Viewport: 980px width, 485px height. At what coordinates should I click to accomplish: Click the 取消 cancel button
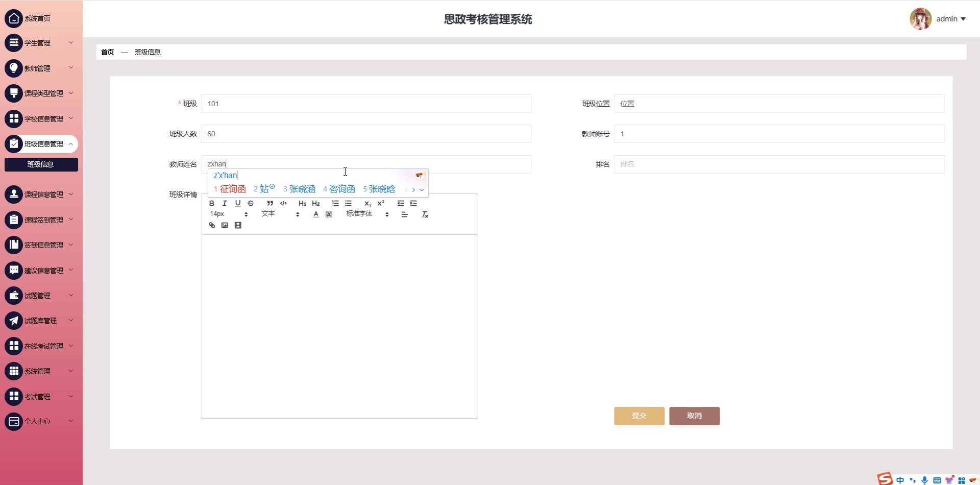(x=694, y=416)
